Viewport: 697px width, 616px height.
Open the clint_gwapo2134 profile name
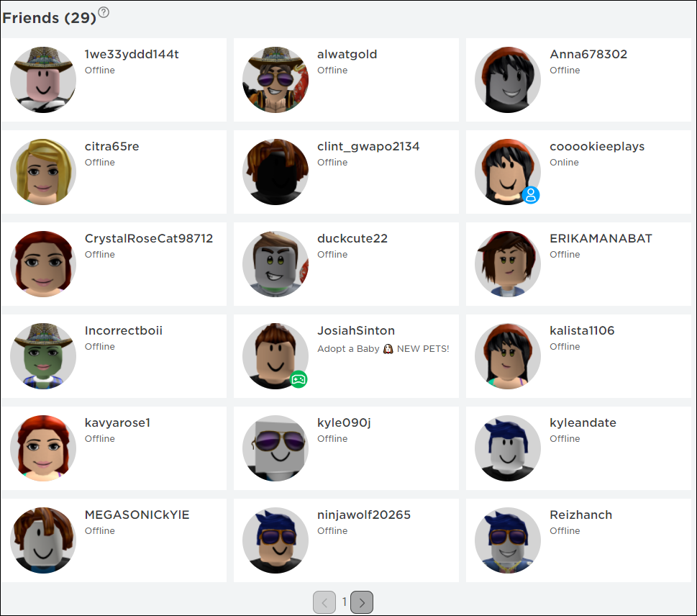click(368, 147)
